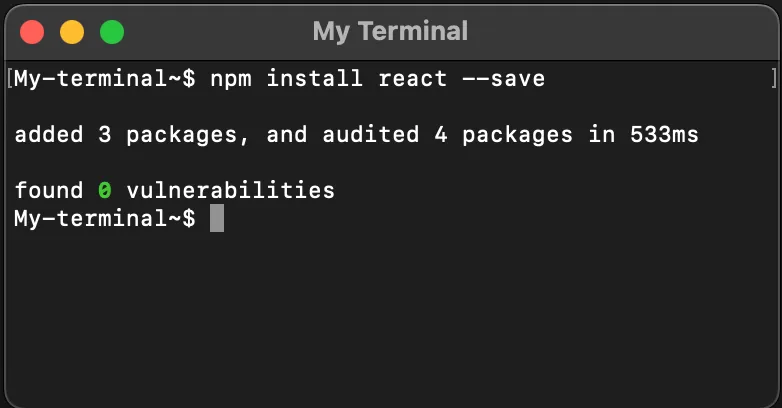Close the terminal with the red button
This screenshot has height=408, width=782.
[32, 32]
